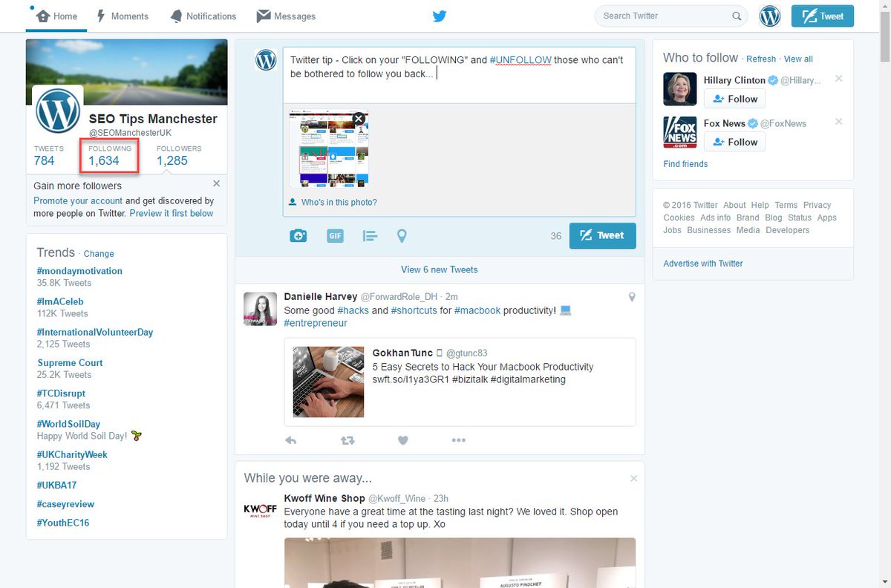Click Who's in this photo?
This screenshot has width=891, height=588.
tap(333, 202)
